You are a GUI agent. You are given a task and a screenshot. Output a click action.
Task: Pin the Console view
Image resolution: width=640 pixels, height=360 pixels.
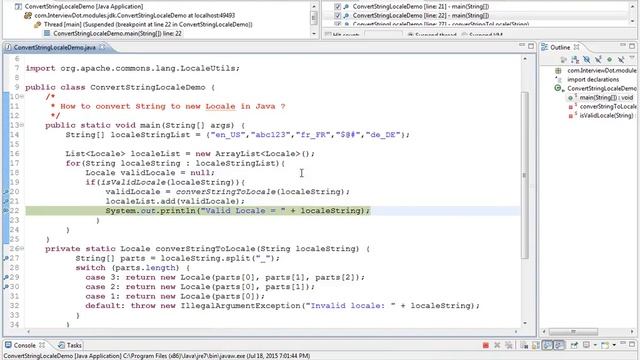tap(574, 345)
